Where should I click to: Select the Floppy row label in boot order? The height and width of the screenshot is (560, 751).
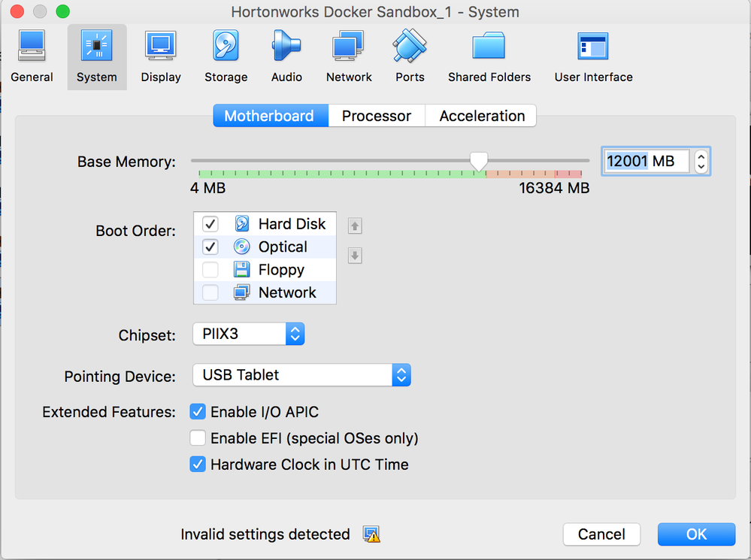[x=281, y=270]
